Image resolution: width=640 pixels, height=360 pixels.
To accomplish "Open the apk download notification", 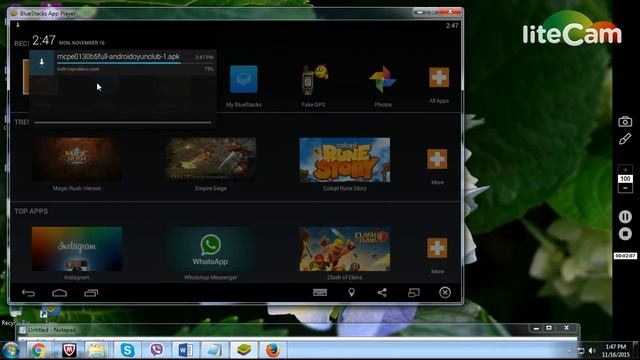I will [122, 63].
